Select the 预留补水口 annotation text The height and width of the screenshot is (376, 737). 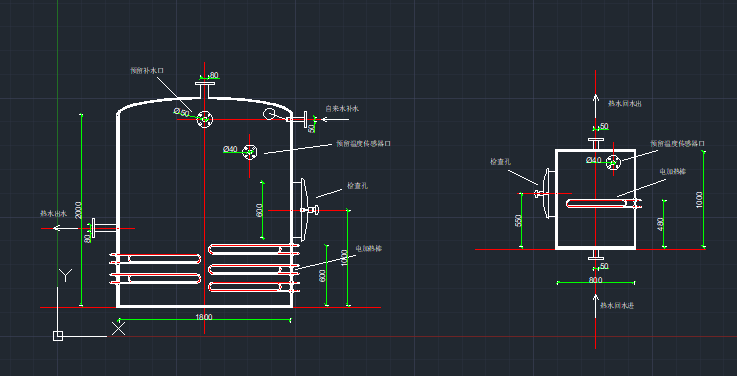147,70
